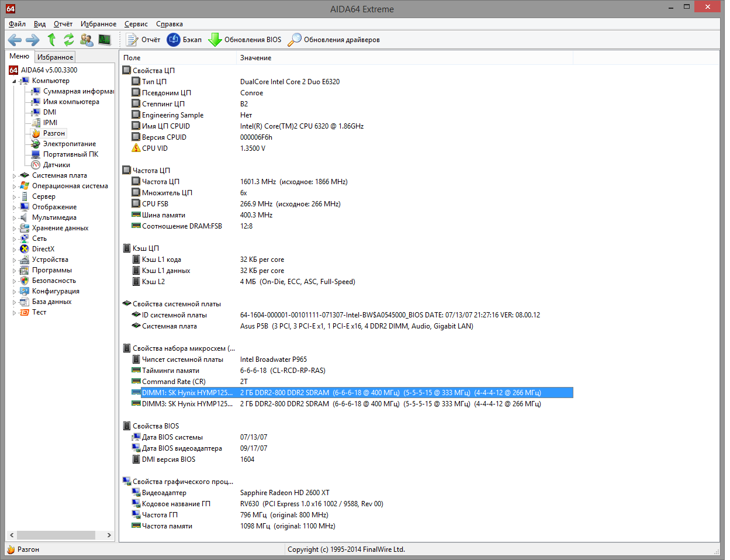The height and width of the screenshot is (560, 730).
Task: Click the Back navigation arrow icon
Action: tap(15, 40)
